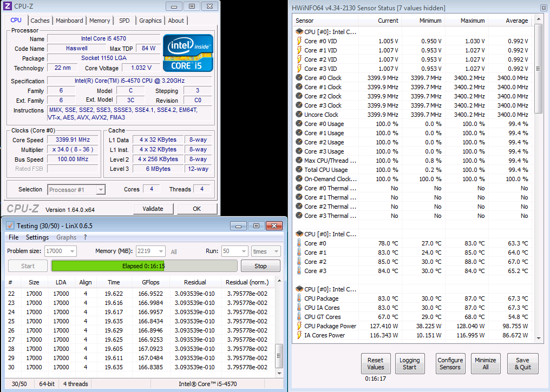Screen dimensions: 550x392
Task: Click the thermometer icon beside CPU GT Cores
Action: [299, 317]
